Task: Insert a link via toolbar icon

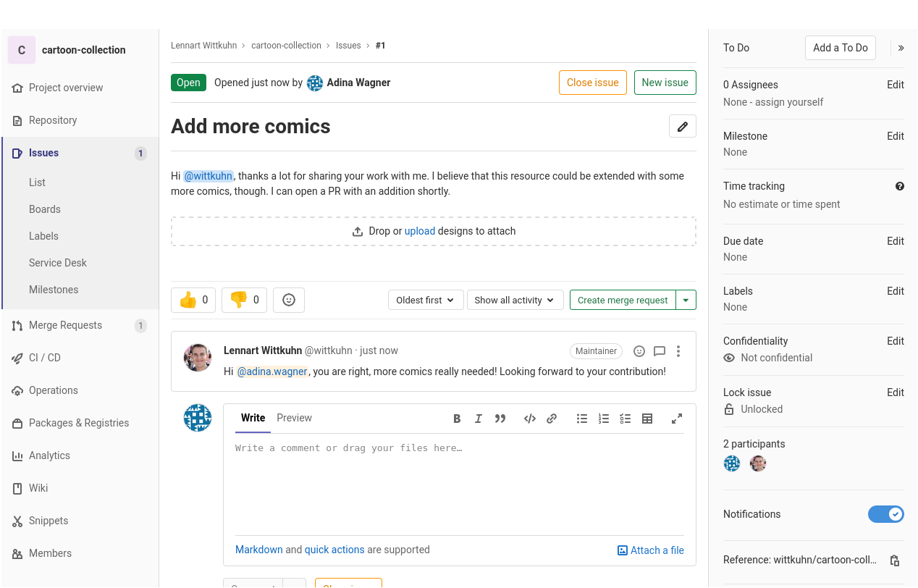Action: click(x=552, y=419)
